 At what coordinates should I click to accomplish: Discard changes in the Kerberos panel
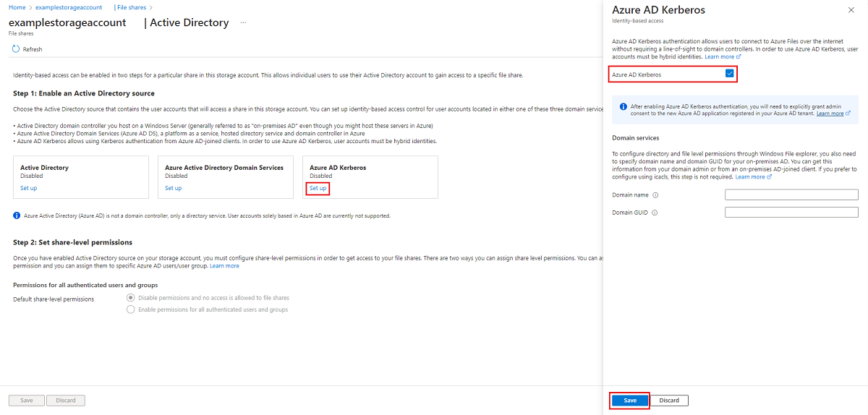tap(670, 401)
